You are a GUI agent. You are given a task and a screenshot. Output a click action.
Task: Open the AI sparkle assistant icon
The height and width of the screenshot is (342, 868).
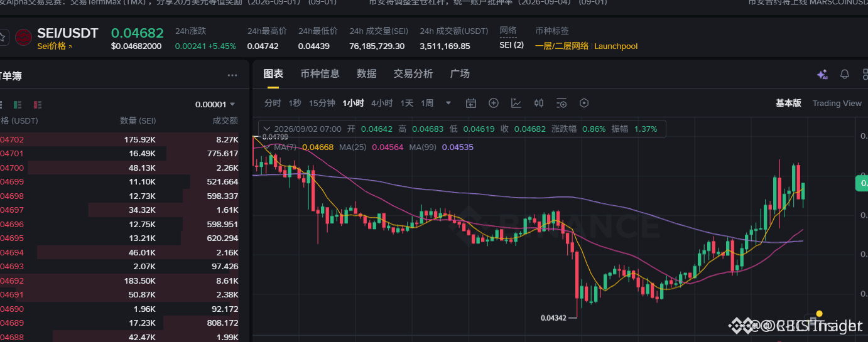click(822, 75)
